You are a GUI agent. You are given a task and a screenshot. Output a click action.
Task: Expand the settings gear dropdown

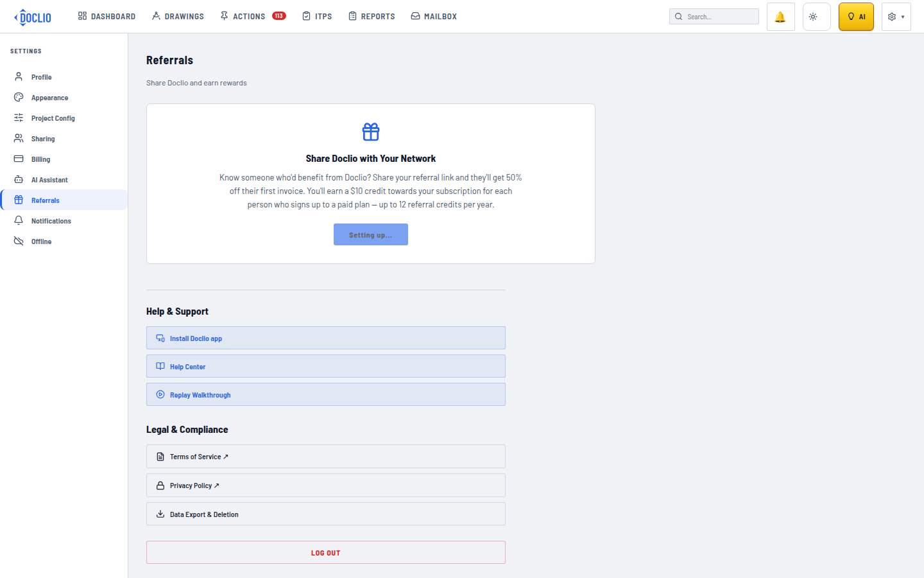click(x=896, y=17)
